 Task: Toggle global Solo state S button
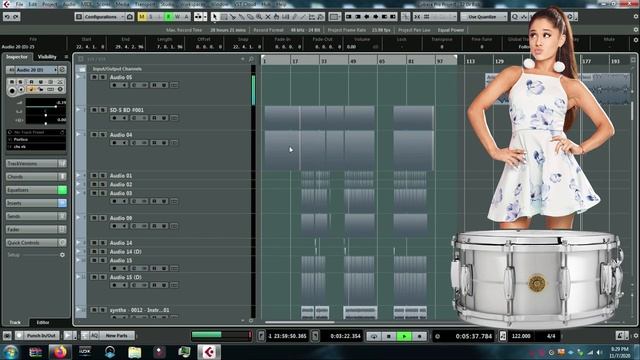pos(151,17)
